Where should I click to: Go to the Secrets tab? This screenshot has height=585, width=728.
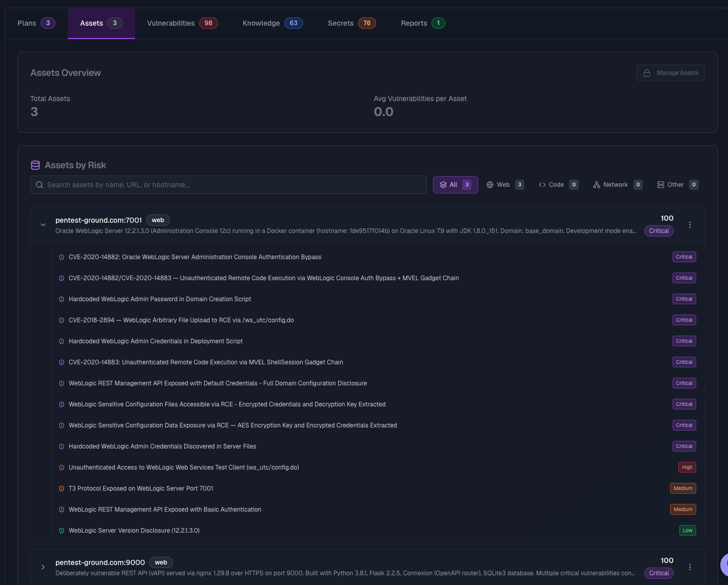coord(351,23)
